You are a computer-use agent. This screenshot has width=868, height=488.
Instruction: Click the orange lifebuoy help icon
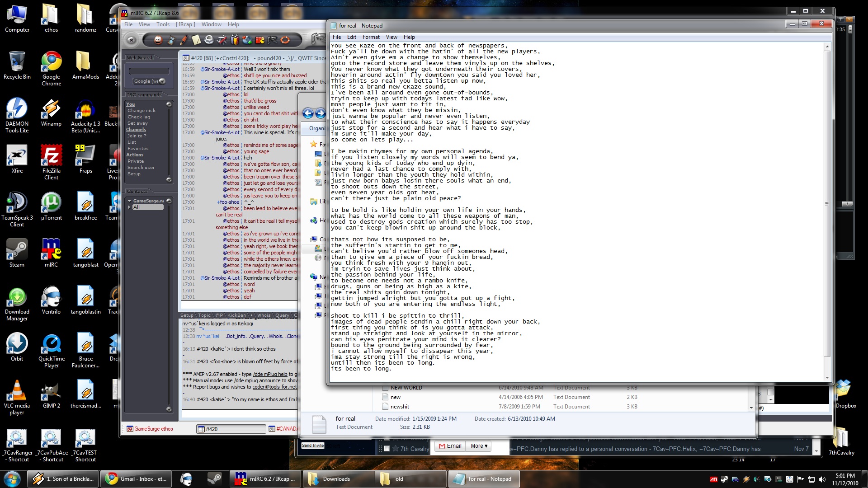(x=285, y=40)
